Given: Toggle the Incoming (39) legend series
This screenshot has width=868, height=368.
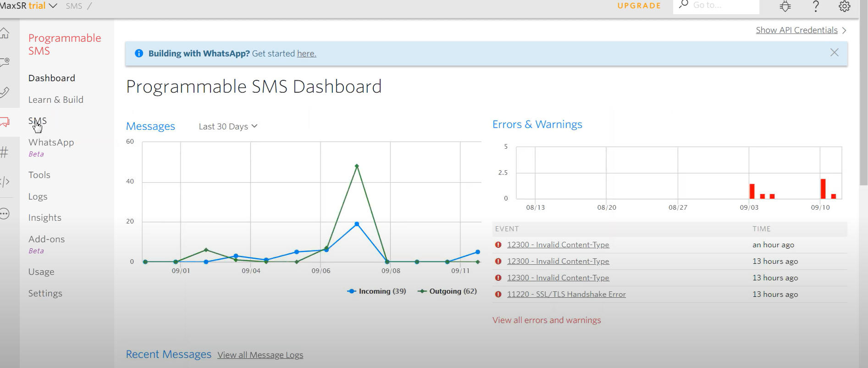Looking at the screenshot, I should pos(377,291).
